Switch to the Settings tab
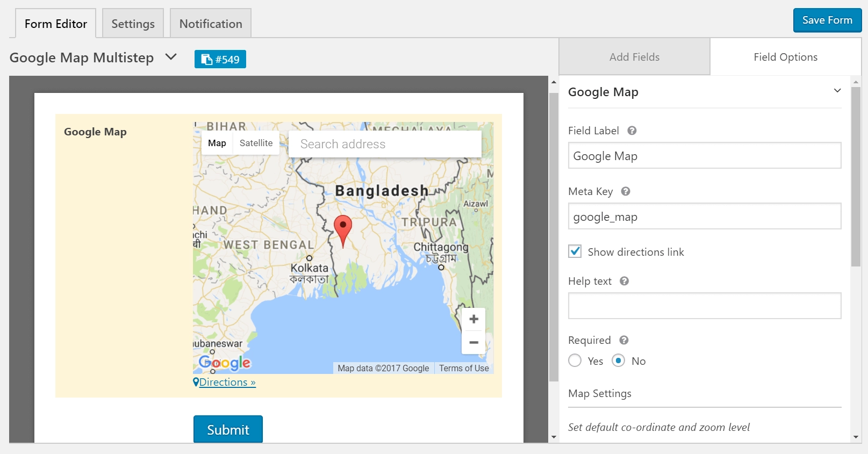This screenshot has width=868, height=454. pos(133,24)
